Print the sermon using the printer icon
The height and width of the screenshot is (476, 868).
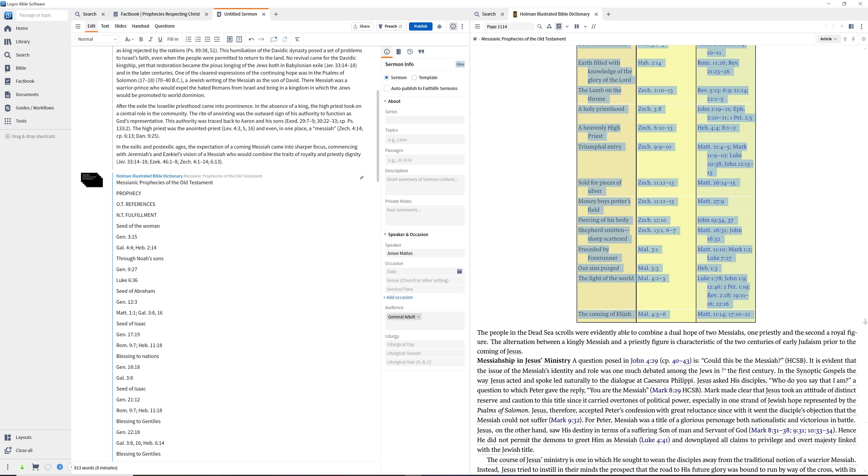click(x=439, y=26)
